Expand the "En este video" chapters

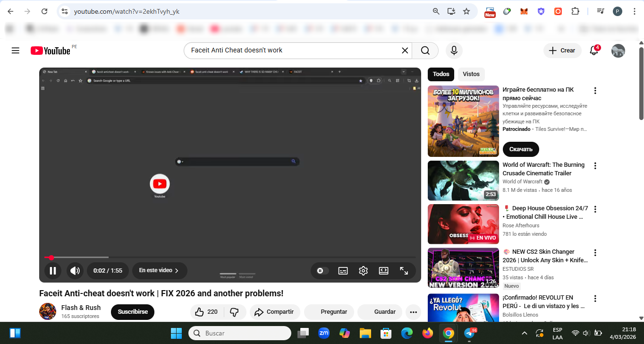pyautogui.click(x=160, y=271)
